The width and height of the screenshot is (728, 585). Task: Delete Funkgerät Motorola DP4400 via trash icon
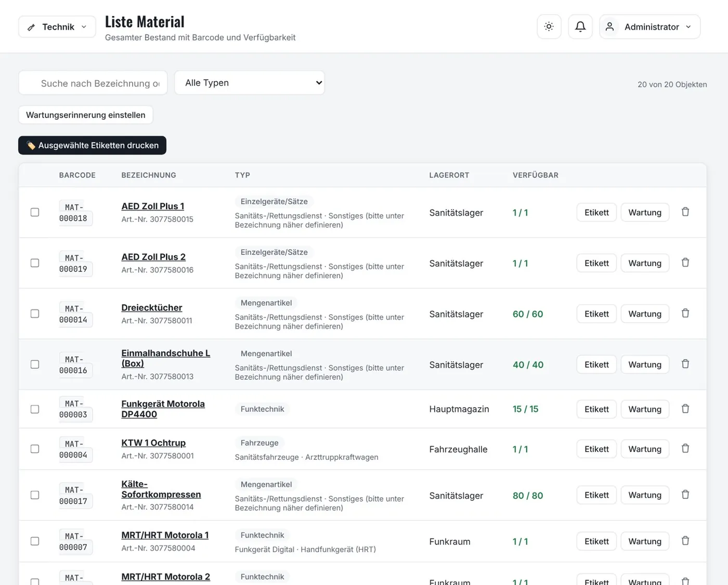click(x=685, y=409)
